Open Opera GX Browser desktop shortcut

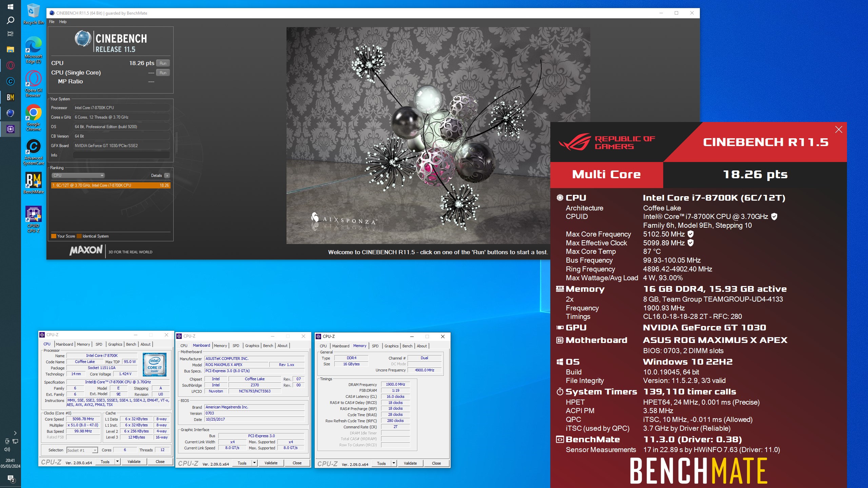click(x=33, y=84)
